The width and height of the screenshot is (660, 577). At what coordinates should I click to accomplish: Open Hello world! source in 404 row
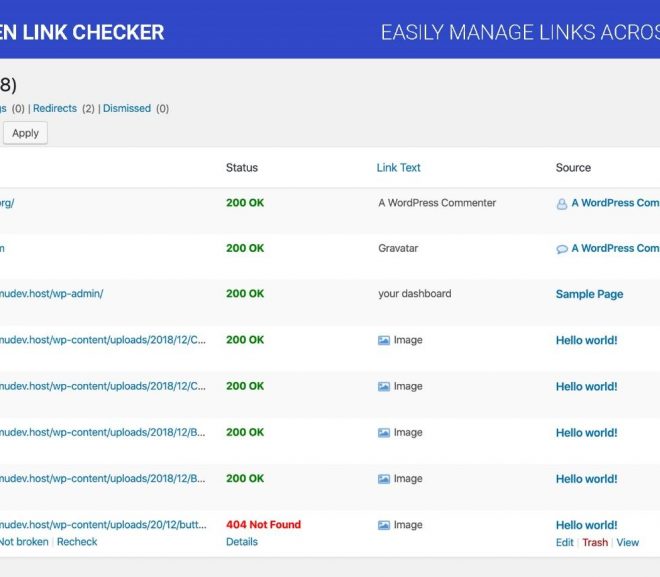(586, 525)
